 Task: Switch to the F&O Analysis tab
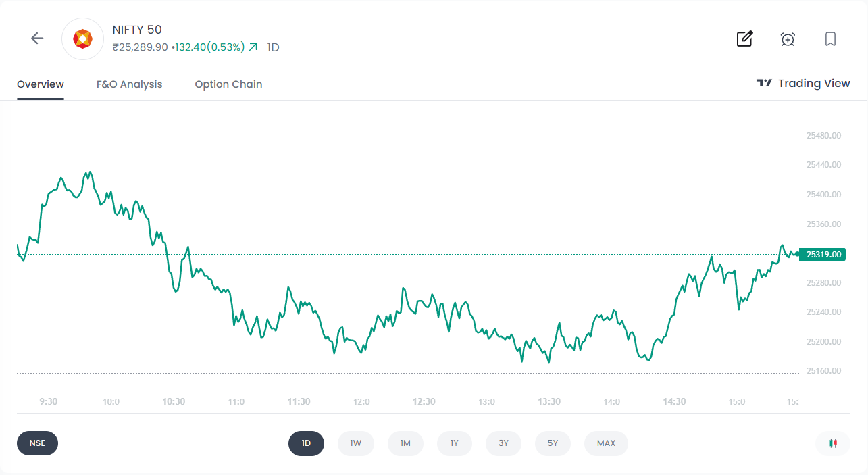[x=130, y=84]
